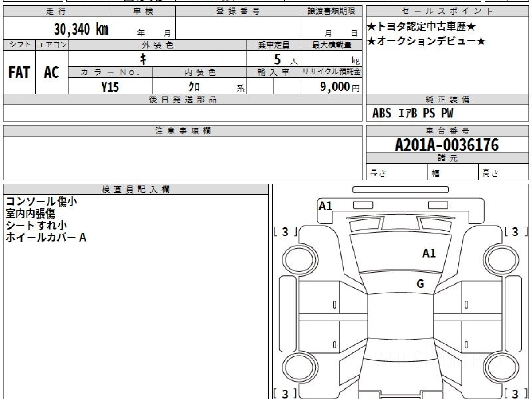This screenshot has width=532, height=399.
Task: Select the ★オークションデビュー★ line
Action: [x=426, y=42]
